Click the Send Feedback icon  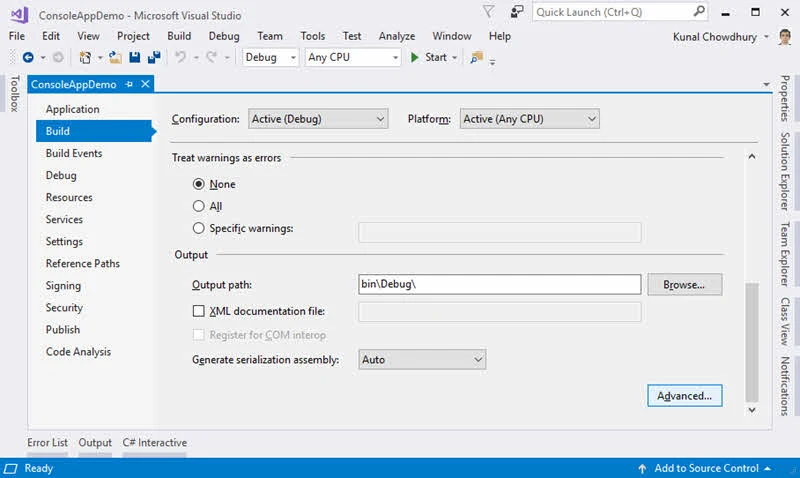click(517, 12)
